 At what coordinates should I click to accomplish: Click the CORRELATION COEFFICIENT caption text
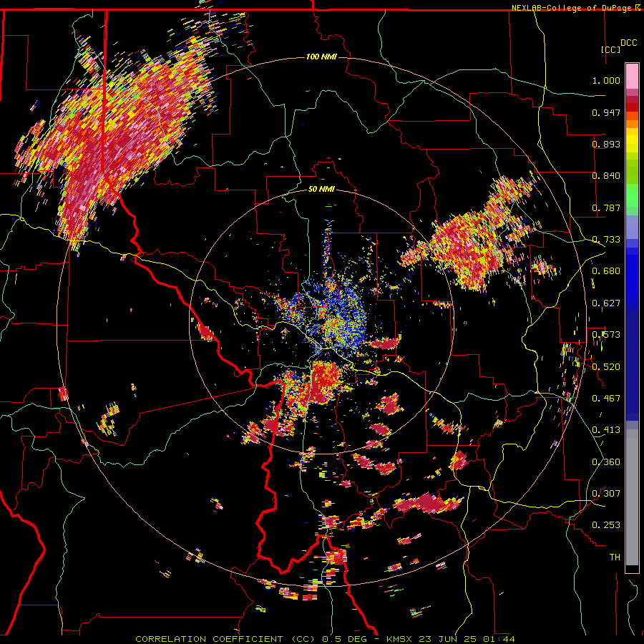tap(209, 639)
